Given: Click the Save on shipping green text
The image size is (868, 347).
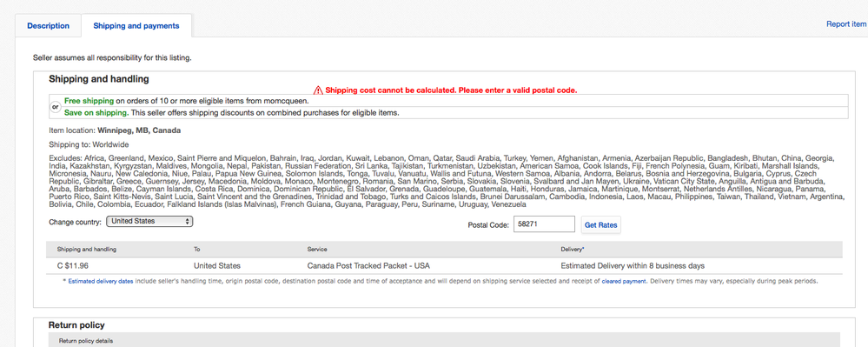Looking at the screenshot, I should coord(96,112).
